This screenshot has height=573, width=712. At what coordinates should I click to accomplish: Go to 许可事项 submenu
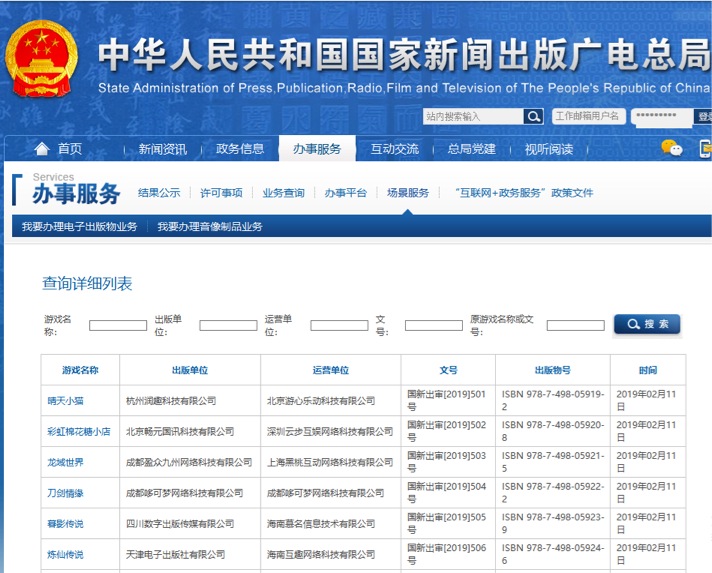click(x=221, y=193)
